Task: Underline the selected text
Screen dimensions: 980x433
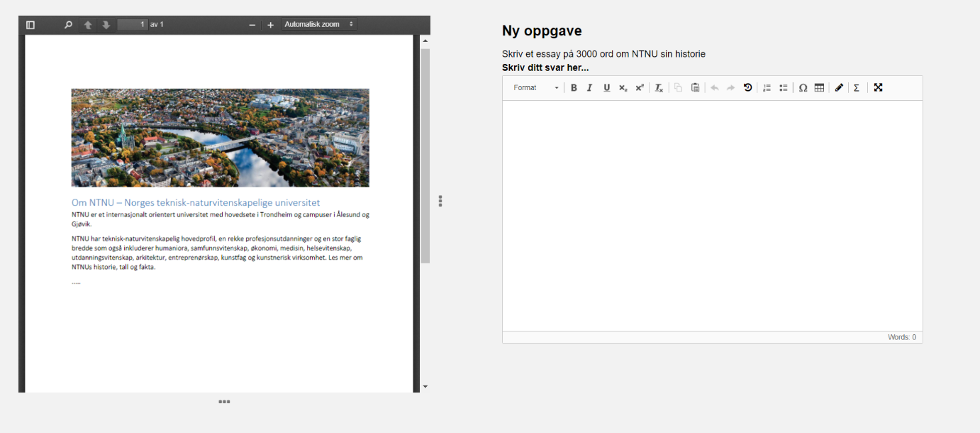Action: 606,88
